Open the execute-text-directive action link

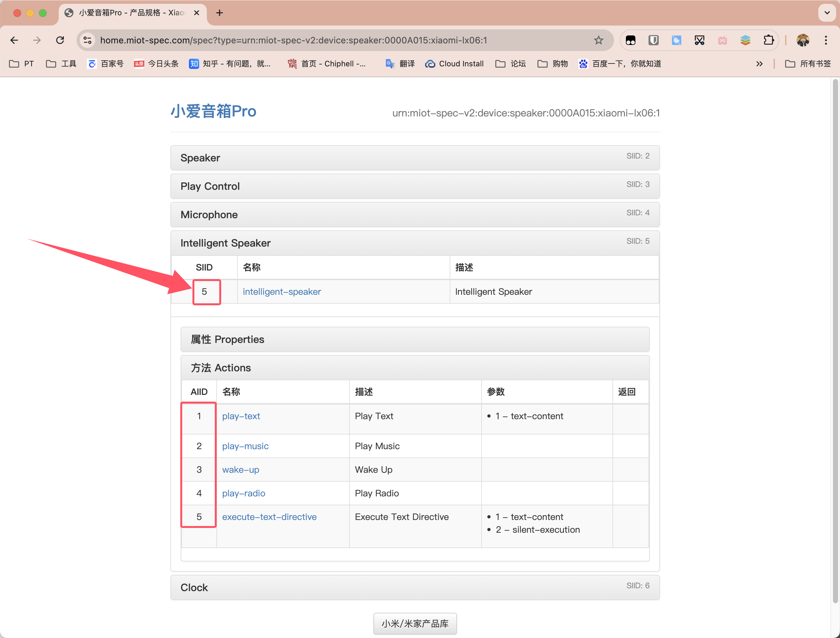coord(269,517)
